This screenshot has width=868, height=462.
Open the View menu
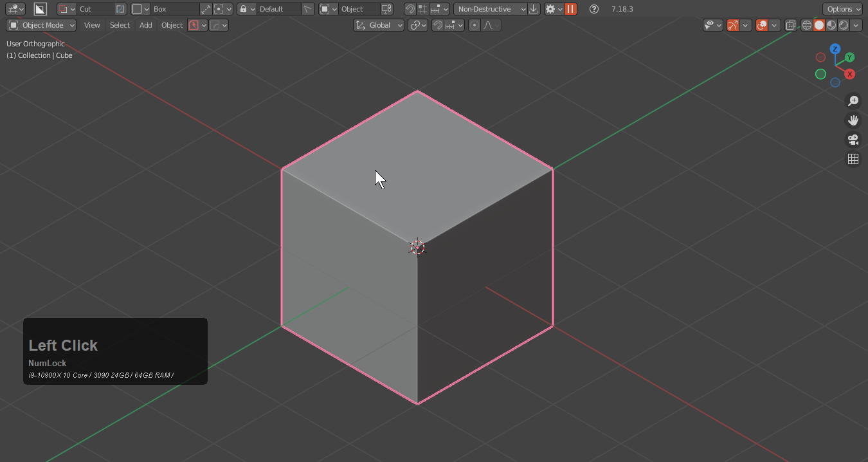coord(92,25)
